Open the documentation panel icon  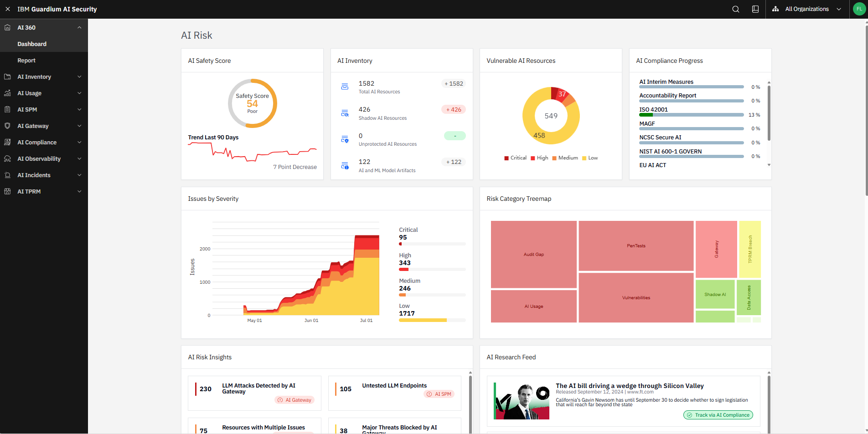[755, 9]
